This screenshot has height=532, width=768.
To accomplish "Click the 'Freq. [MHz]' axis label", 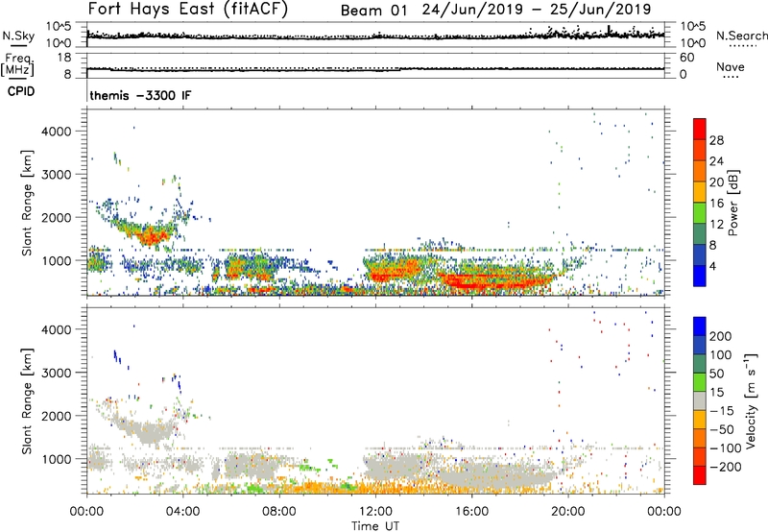I will click(x=17, y=65).
